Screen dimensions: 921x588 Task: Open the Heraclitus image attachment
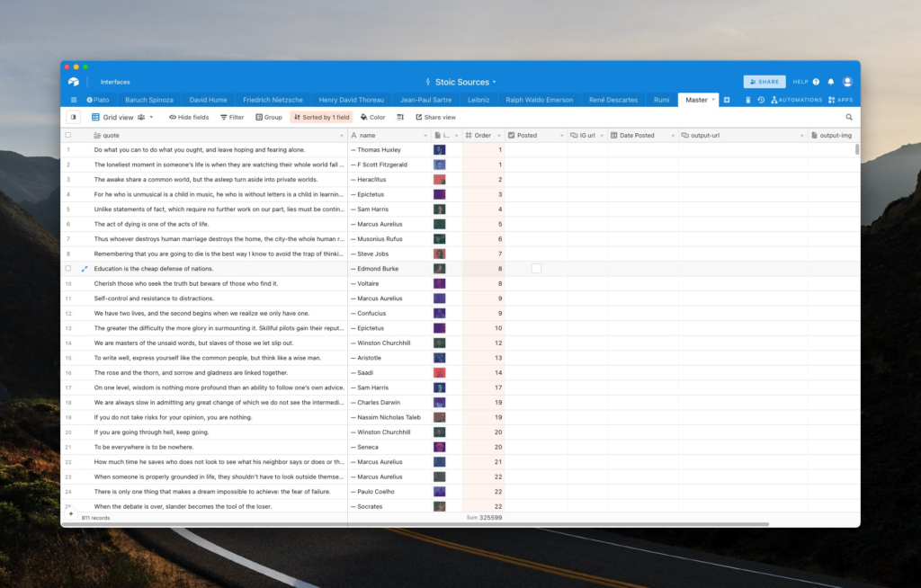pyautogui.click(x=439, y=179)
